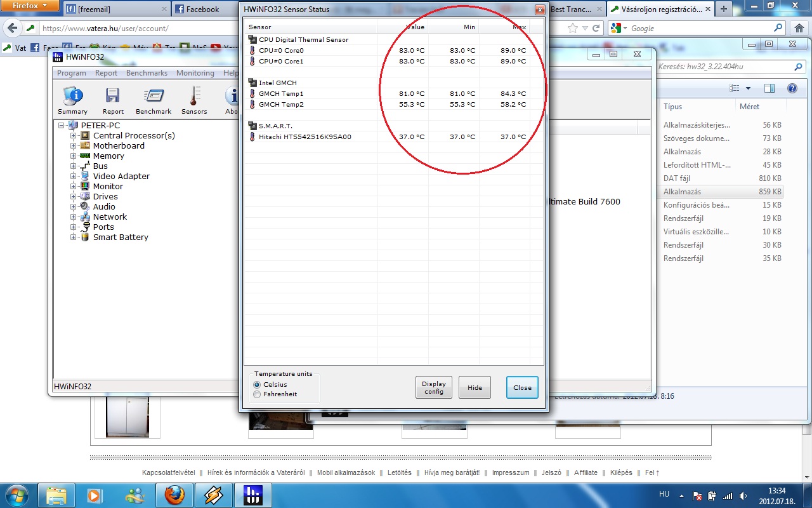Click the Firefox home icon
Viewport: 812px width, 508px height.
tap(799, 28)
